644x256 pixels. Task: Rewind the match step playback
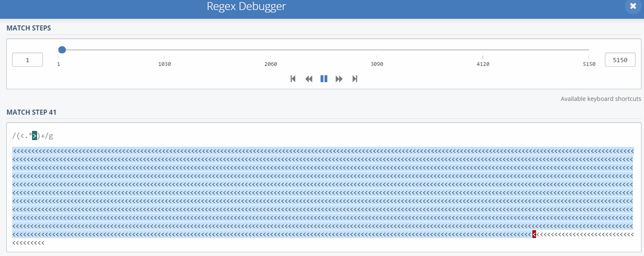click(x=309, y=79)
